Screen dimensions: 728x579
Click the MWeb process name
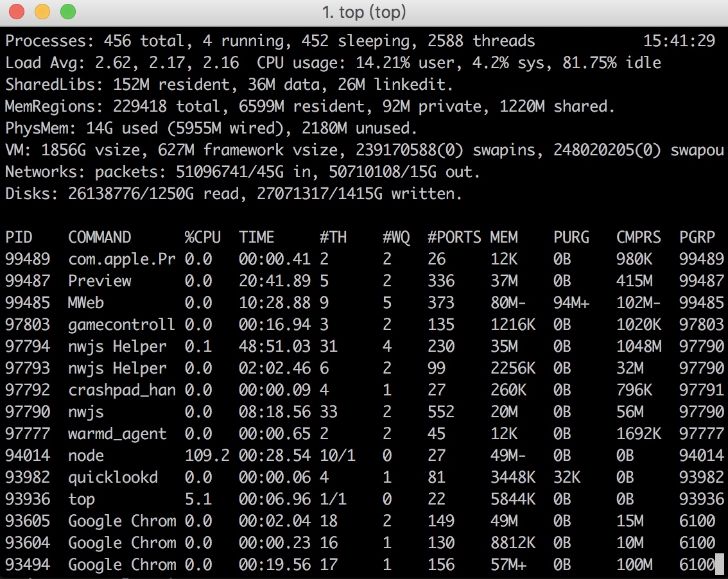coord(86,303)
